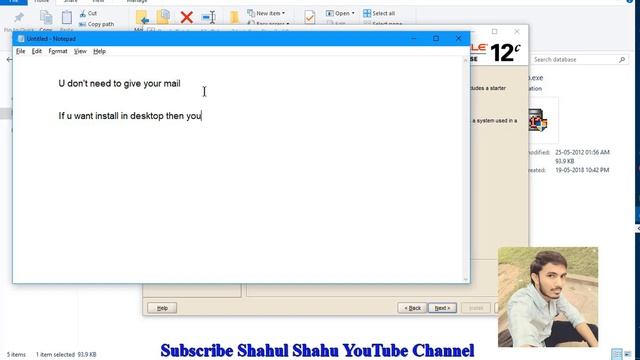
Task: Click the search magnifier icon in Explorer
Action: pyautogui.click(x=622, y=60)
